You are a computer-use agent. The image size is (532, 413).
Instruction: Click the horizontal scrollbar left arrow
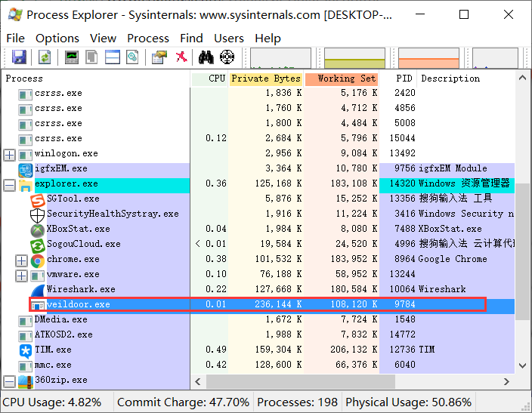(198, 382)
